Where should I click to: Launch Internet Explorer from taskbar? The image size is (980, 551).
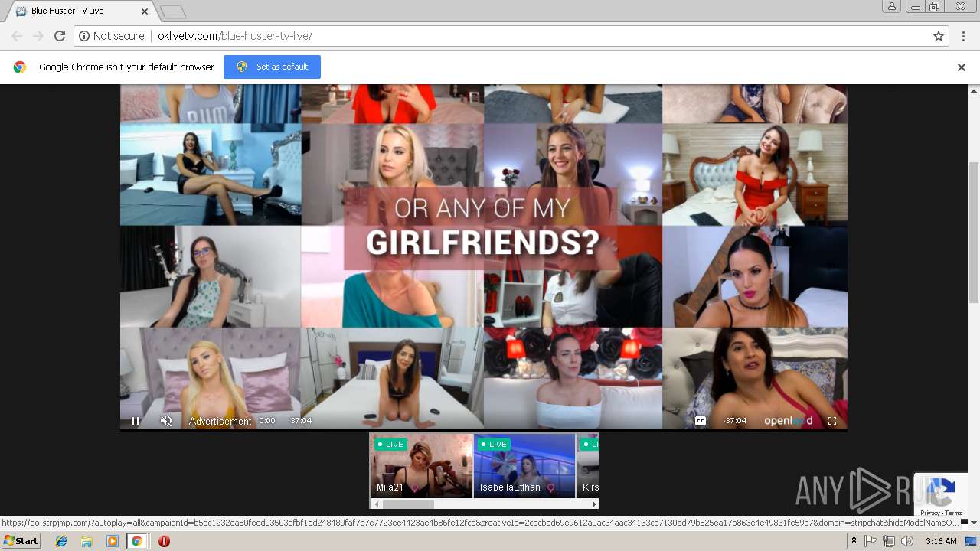(x=61, y=541)
